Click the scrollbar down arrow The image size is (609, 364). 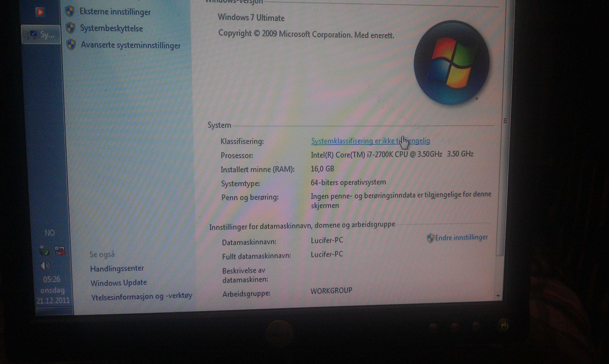(498, 296)
